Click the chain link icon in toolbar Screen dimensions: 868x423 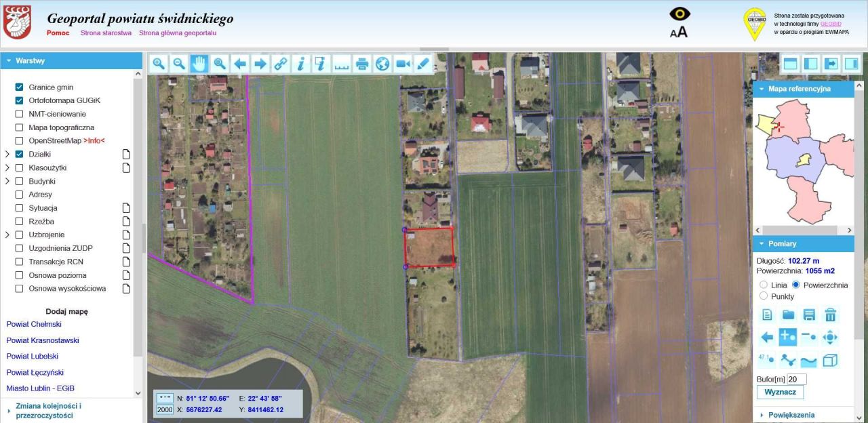coord(281,64)
